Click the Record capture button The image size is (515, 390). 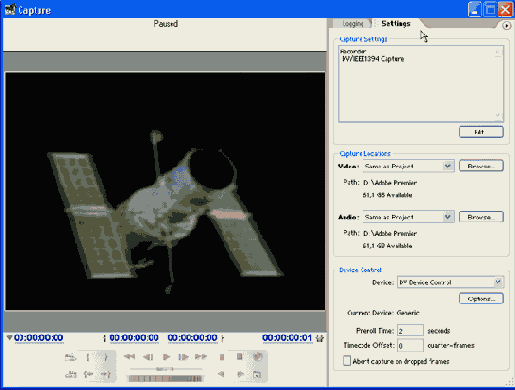[257, 357]
